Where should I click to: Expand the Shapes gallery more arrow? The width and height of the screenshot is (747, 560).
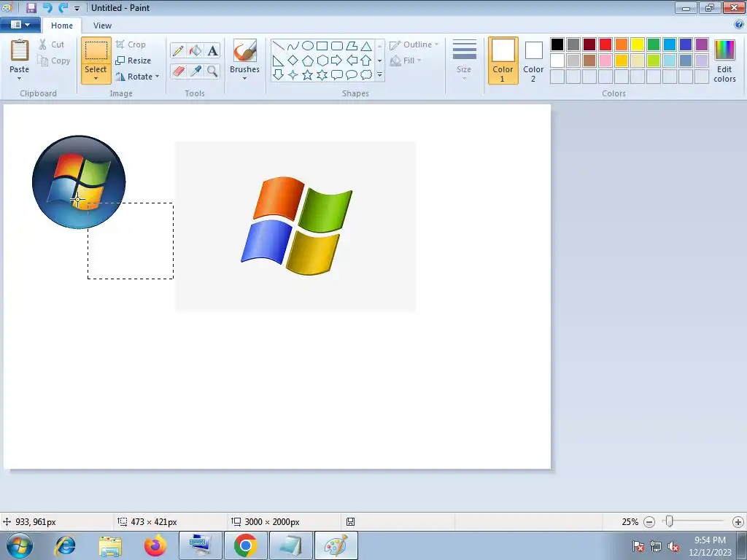pyautogui.click(x=379, y=75)
